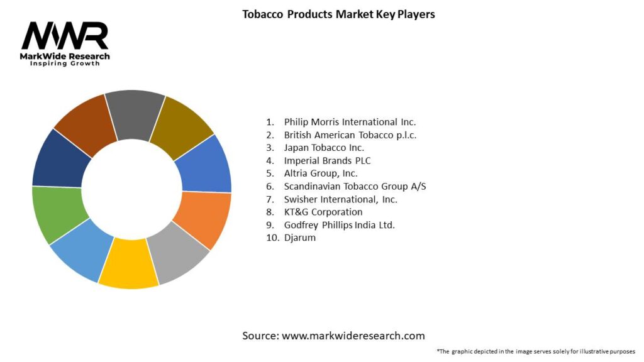Click 'Scandinavian Tobacco Group A/S' entry
The image size is (644, 362).
coord(355,186)
